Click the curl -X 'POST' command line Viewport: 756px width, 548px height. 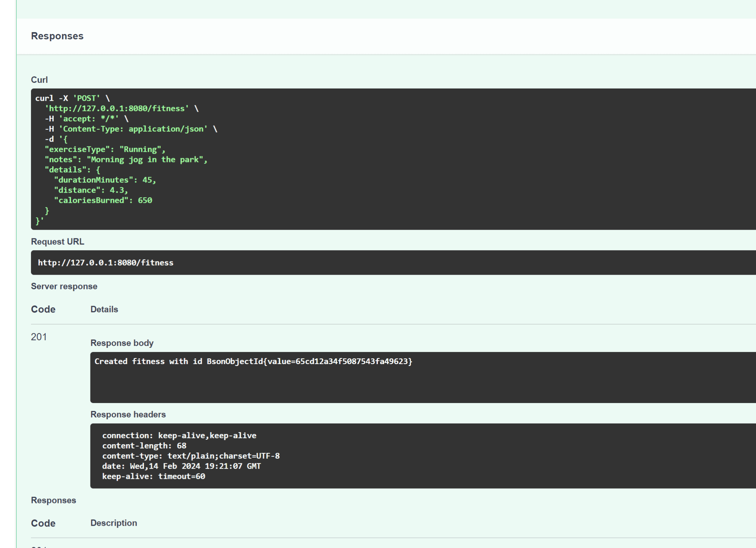[72, 98]
